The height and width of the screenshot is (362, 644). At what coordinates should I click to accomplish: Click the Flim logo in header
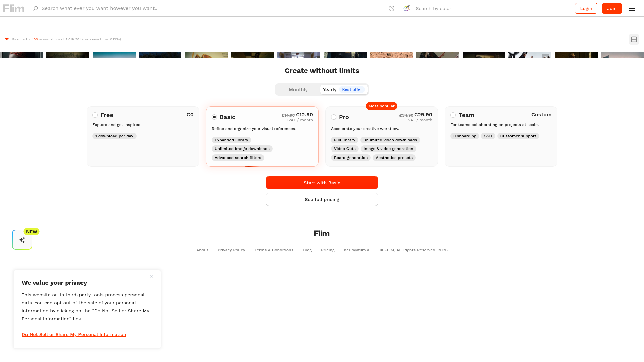[14, 8]
